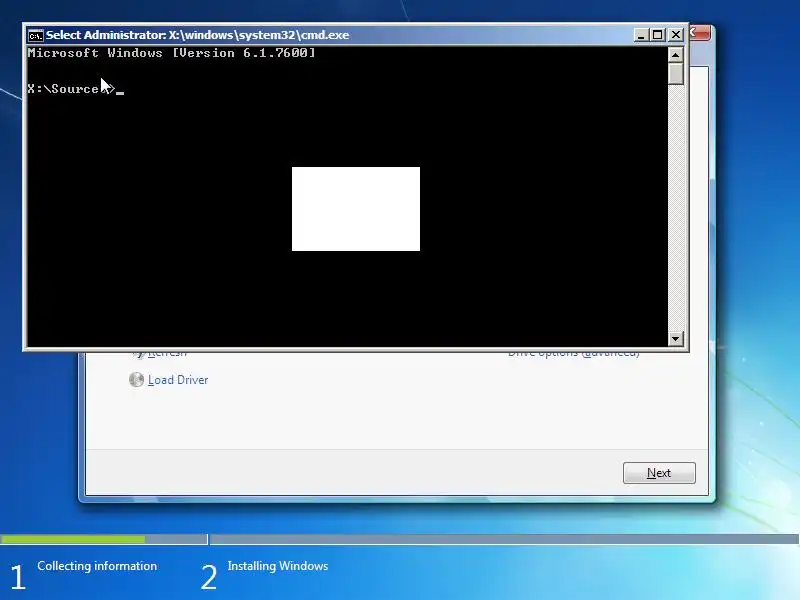Click the scroll-down arrow of the command prompt
This screenshot has height=600, width=800.
pos(676,338)
